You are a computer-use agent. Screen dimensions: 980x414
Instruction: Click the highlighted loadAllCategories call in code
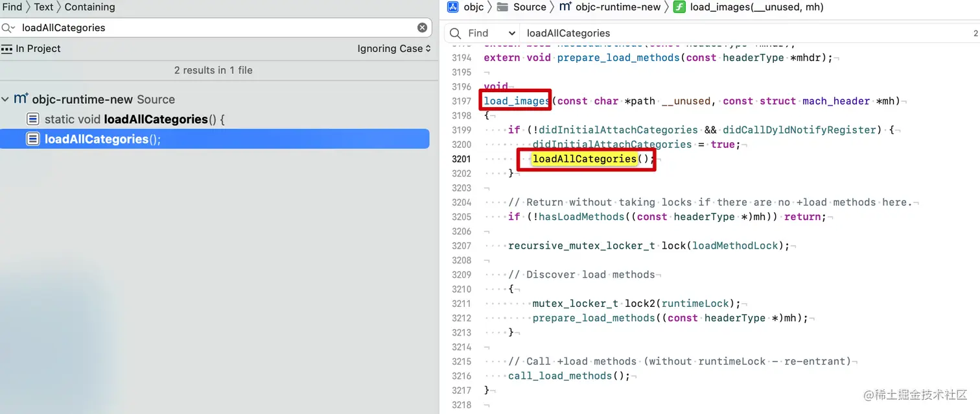(585, 159)
